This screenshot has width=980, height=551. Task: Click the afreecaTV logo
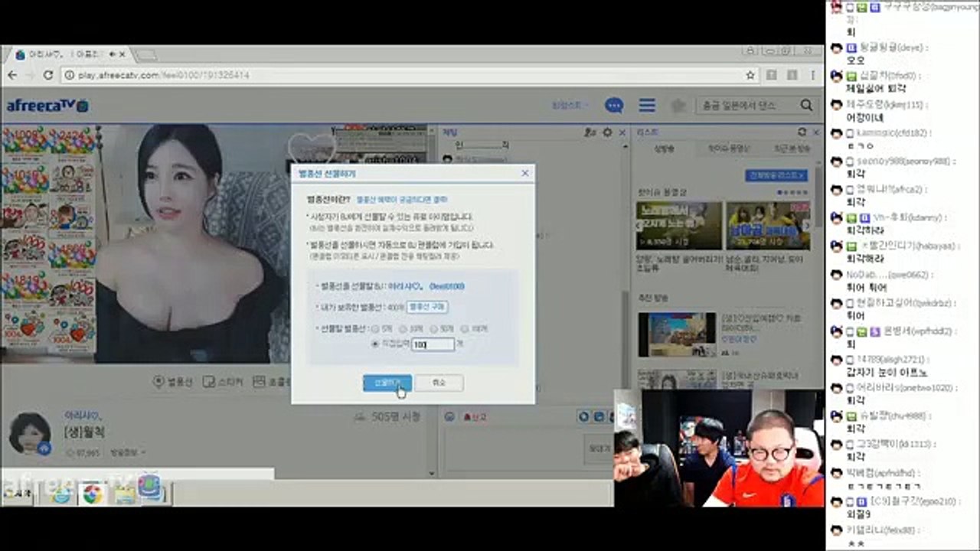[47, 106]
